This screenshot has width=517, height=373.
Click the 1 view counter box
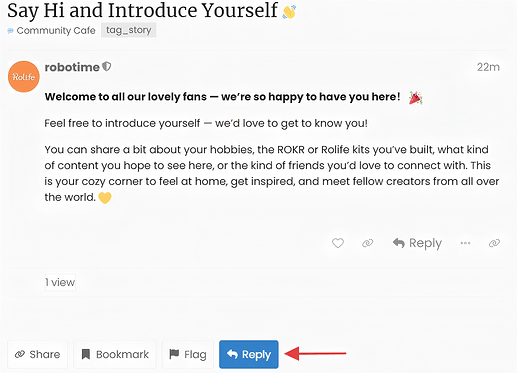click(60, 282)
